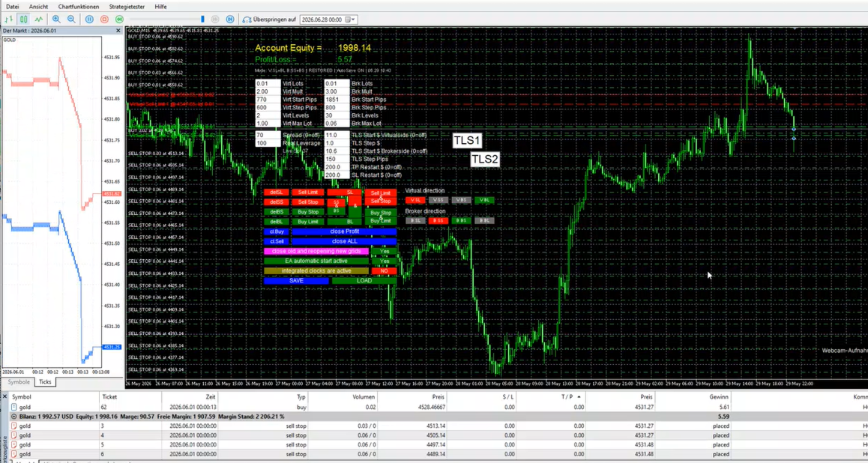Open the Chartfunktionen menu

(x=79, y=7)
